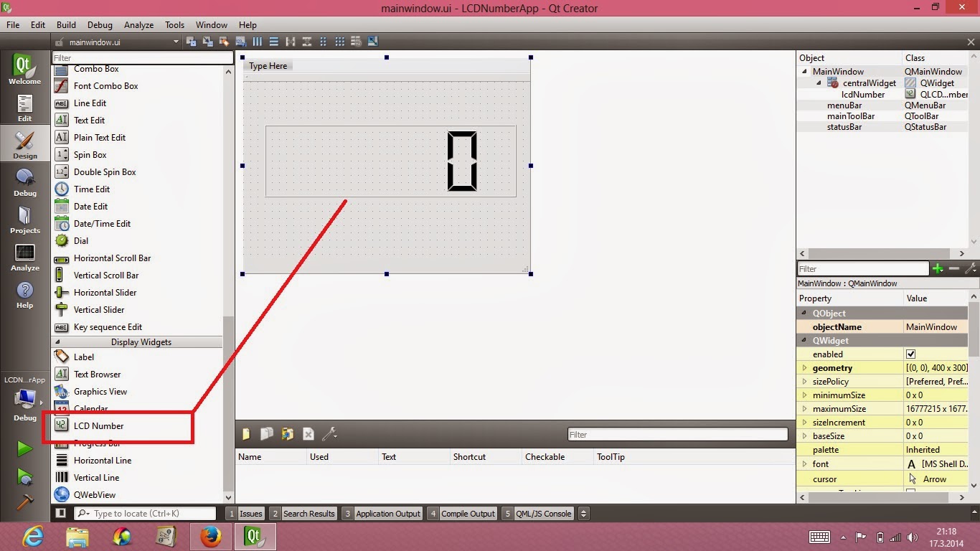Apply Lay Out Vertically
This screenshot has width=980, height=551.
[274, 42]
